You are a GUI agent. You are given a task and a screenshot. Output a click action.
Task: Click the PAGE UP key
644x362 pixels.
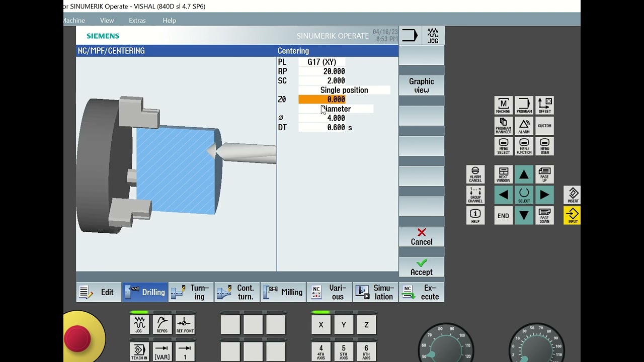(544, 174)
